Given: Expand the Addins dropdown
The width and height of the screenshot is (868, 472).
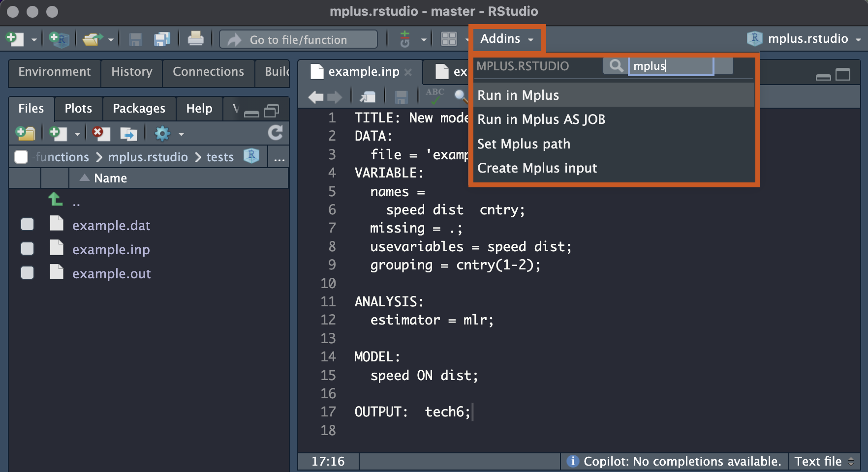Looking at the screenshot, I should 506,39.
